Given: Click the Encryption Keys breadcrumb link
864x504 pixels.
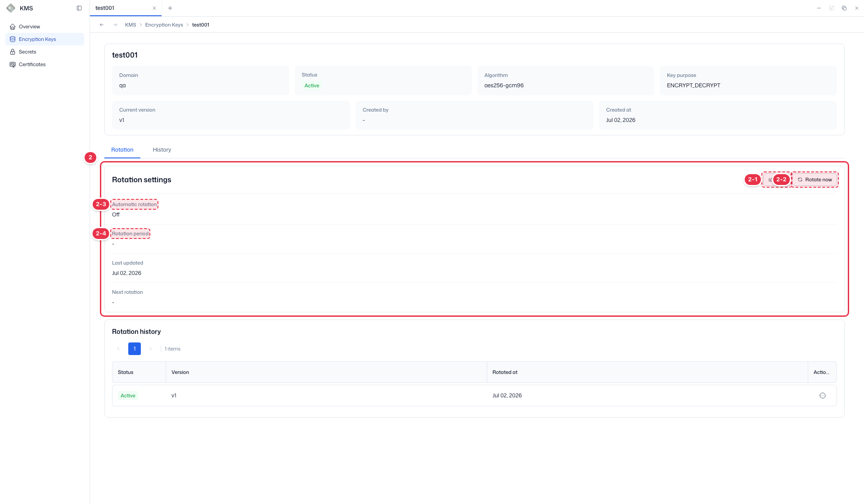Looking at the screenshot, I should [x=164, y=25].
